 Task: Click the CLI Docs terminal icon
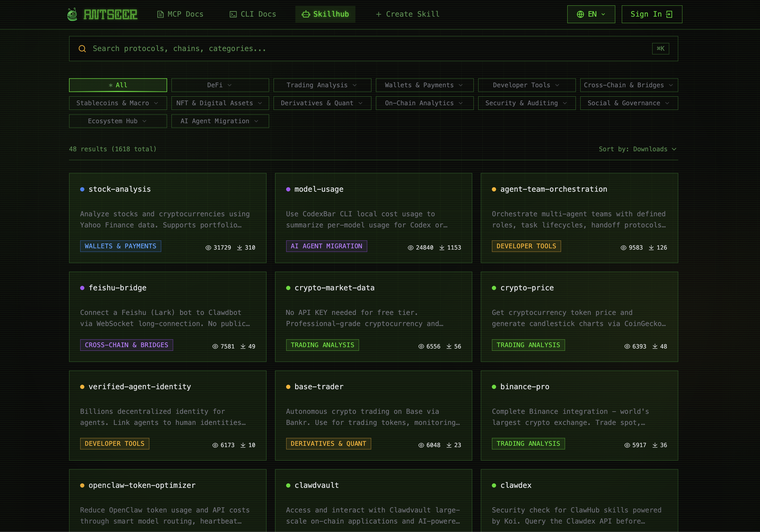coord(233,14)
